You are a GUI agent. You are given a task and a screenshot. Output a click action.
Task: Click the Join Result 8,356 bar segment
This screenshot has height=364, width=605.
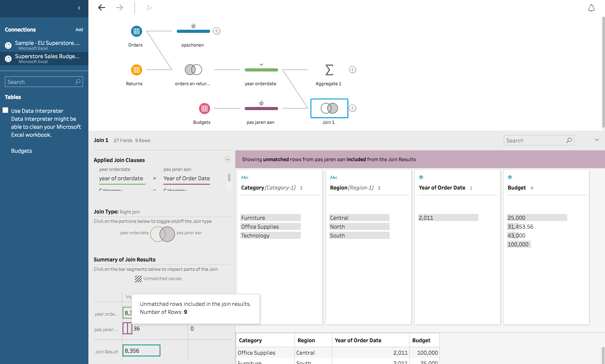click(141, 350)
